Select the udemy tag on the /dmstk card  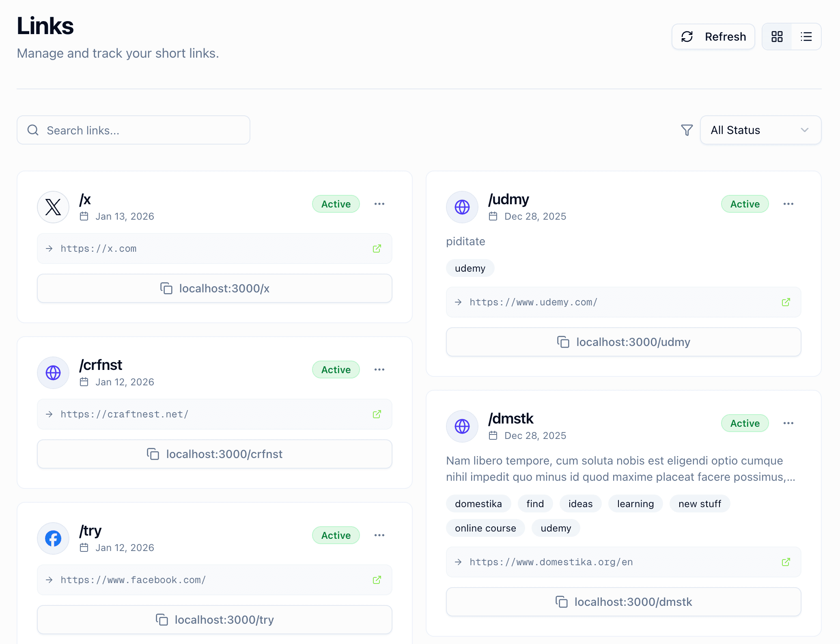click(556, 528)
